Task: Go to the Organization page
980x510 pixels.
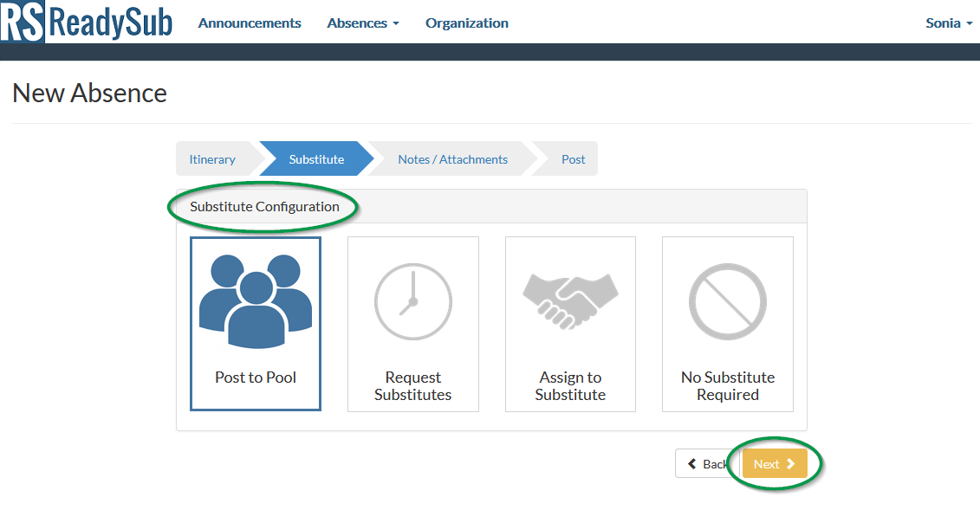Action: pyautogui.click(x=467, y=23)
